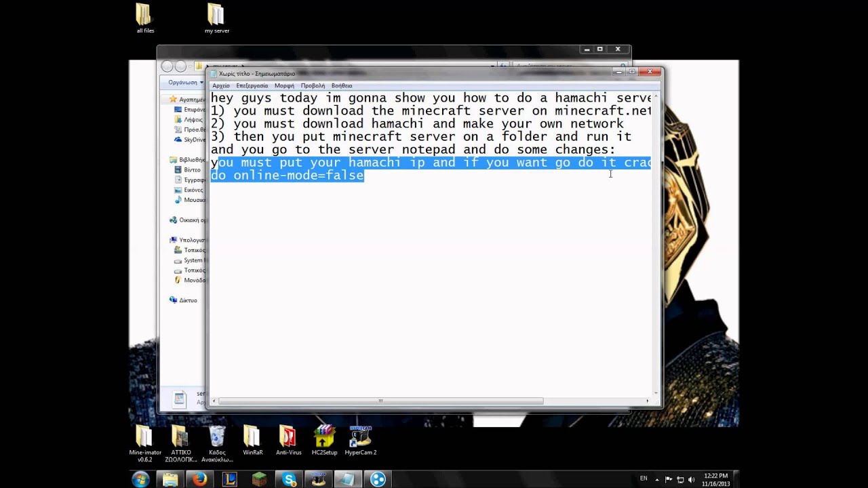
Task: Click the network tray icon
Action: [682, 479]
